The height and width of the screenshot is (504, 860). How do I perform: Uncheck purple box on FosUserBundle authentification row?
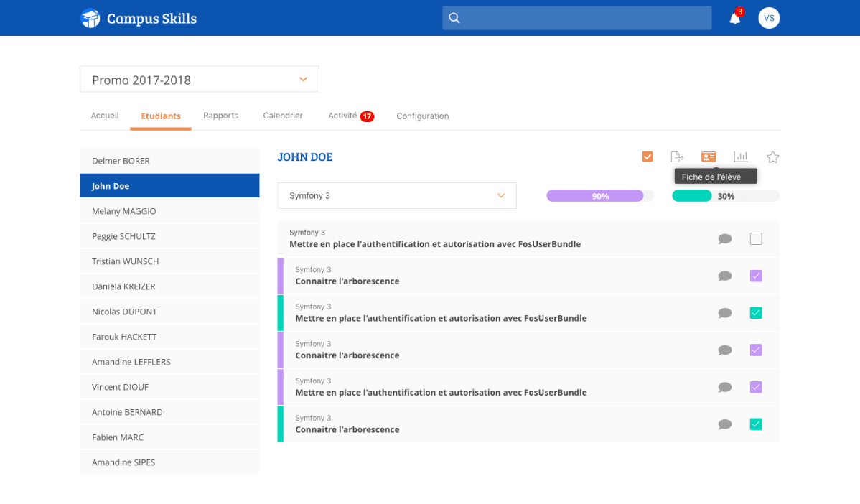[756, 387]
